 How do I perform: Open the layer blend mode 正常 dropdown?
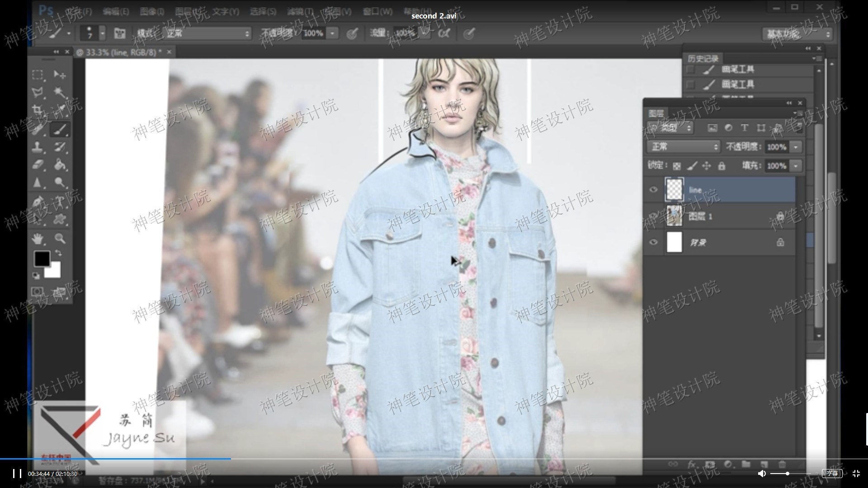(x=683, y=147)
